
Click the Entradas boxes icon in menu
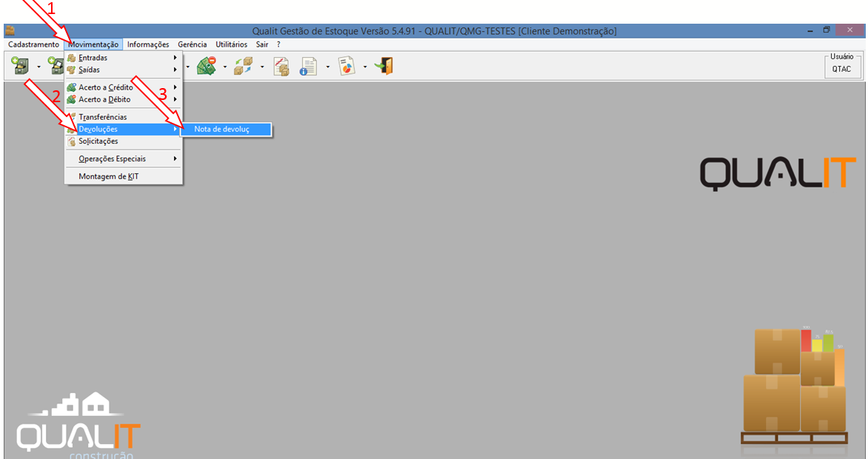[x=72, y=58]
